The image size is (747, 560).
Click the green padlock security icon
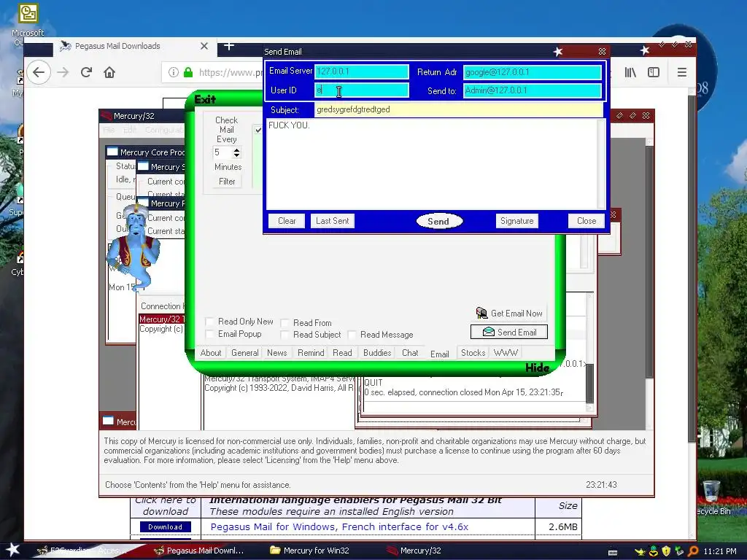pos(188,72)
